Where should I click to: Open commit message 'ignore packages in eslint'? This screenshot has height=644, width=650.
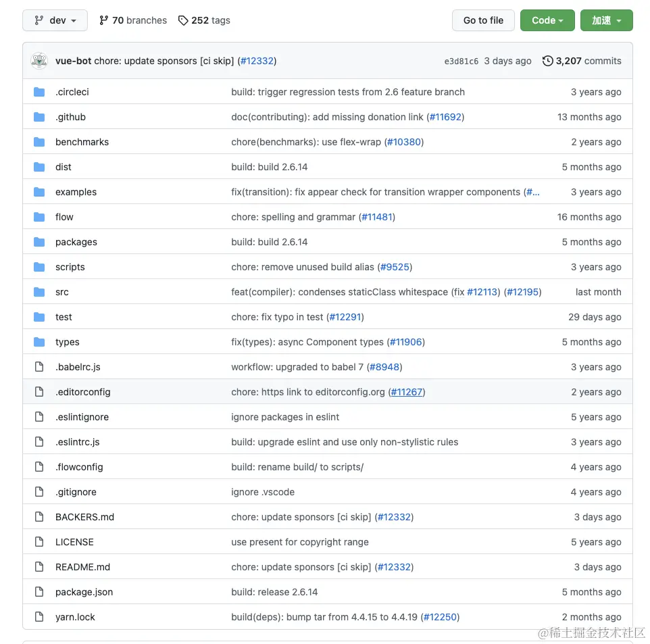tap(285, 417)
